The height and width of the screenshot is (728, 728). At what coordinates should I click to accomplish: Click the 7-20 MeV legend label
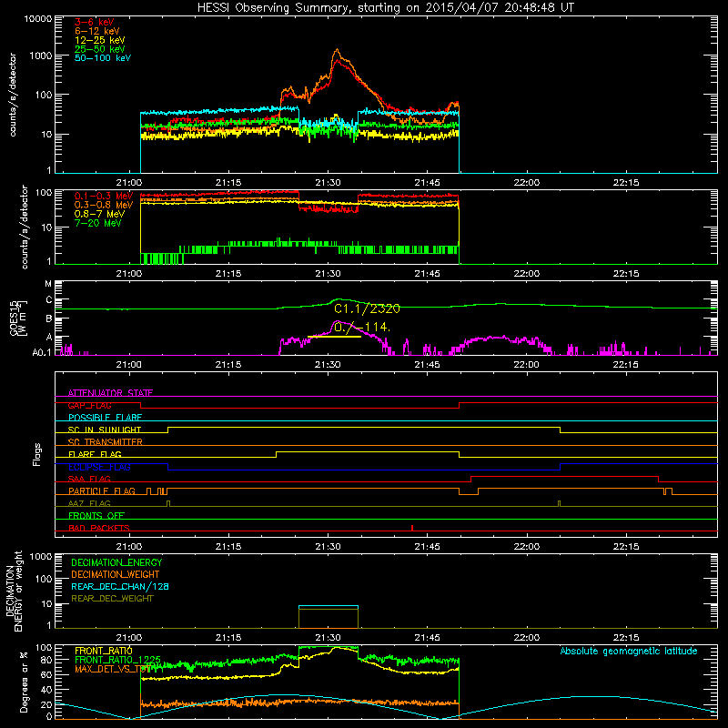click(98, 223)
